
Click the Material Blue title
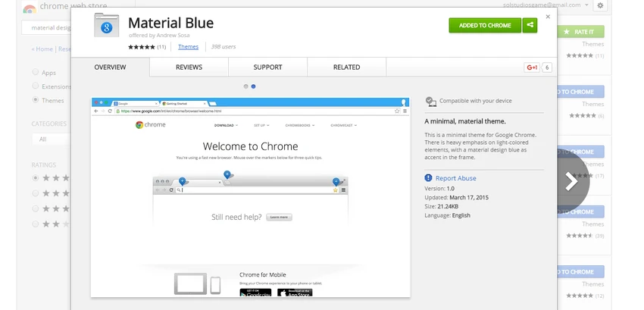(x=171, y=23)
